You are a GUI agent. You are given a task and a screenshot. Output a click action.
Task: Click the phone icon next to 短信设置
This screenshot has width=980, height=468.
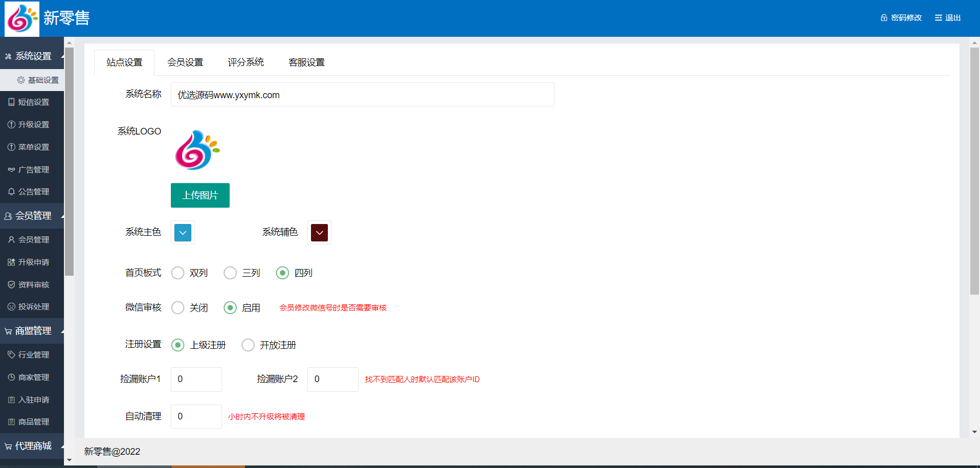(11, 102)
